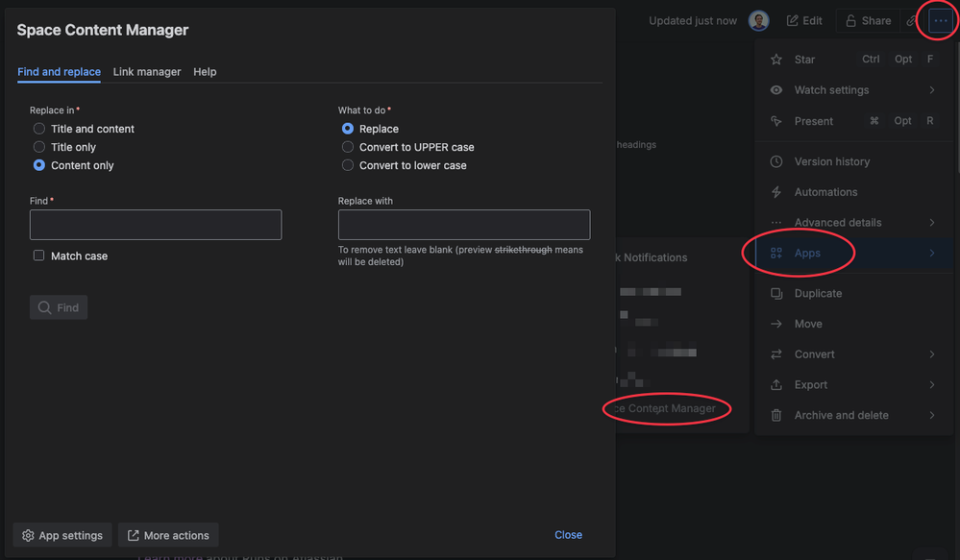Enable the Match case checkbox
Viewport: 960px width, 560px height.
click(x=38, y=256)
